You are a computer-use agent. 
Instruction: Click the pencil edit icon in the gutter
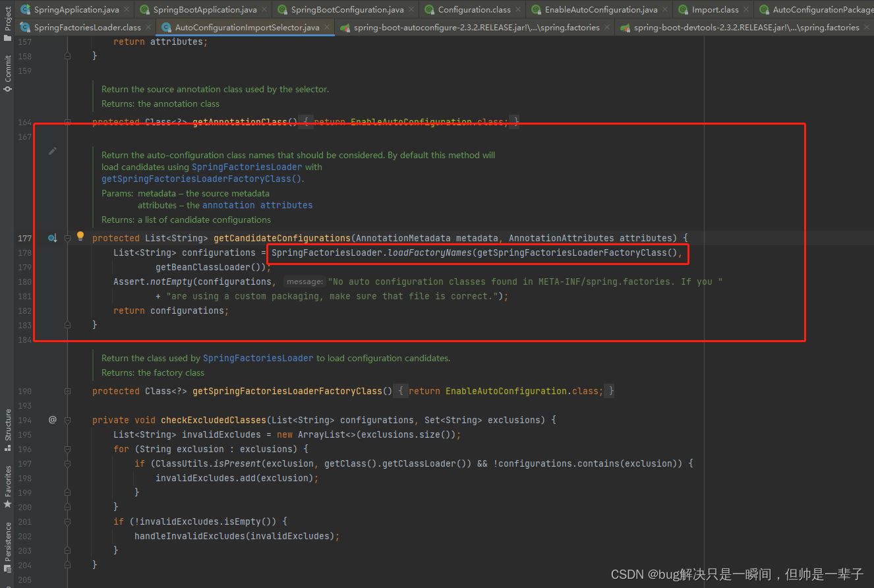53,151
